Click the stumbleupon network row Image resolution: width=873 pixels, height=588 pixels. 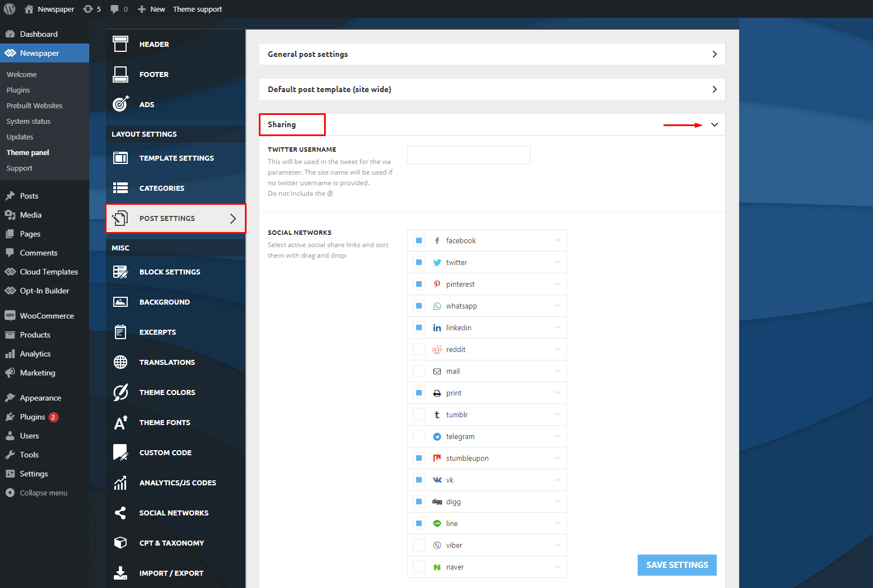(x=487, y=458)
